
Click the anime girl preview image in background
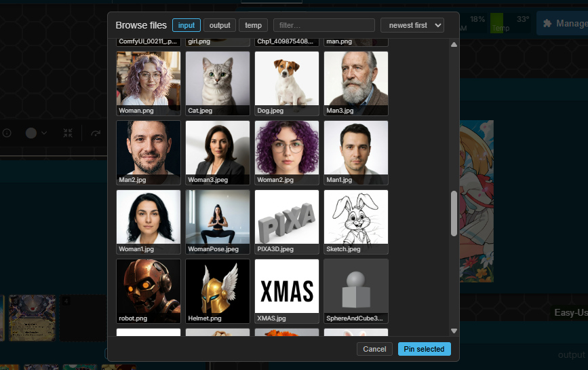(477, 201)
